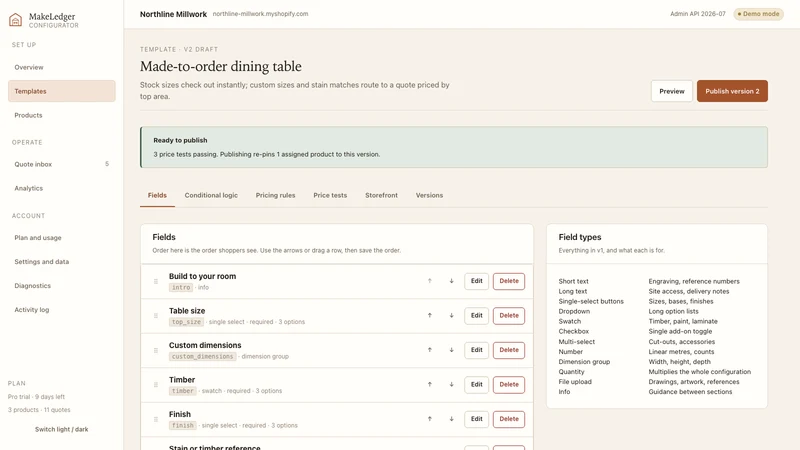This screenshot has height=450, width=800.
Task: Click northline-millwork.myshopify.com store link
Action: [260, 14]
